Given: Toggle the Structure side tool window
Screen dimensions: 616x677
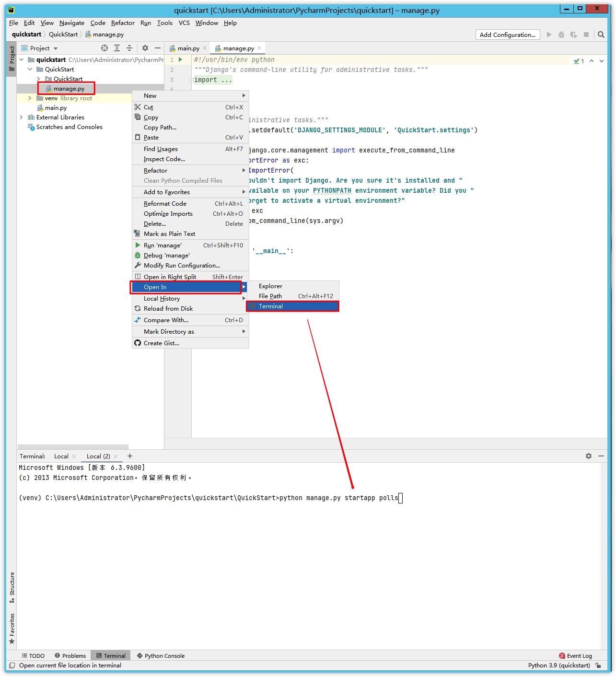Looking at the screenshot, I should pyautogui.click(x=12, y=587).
